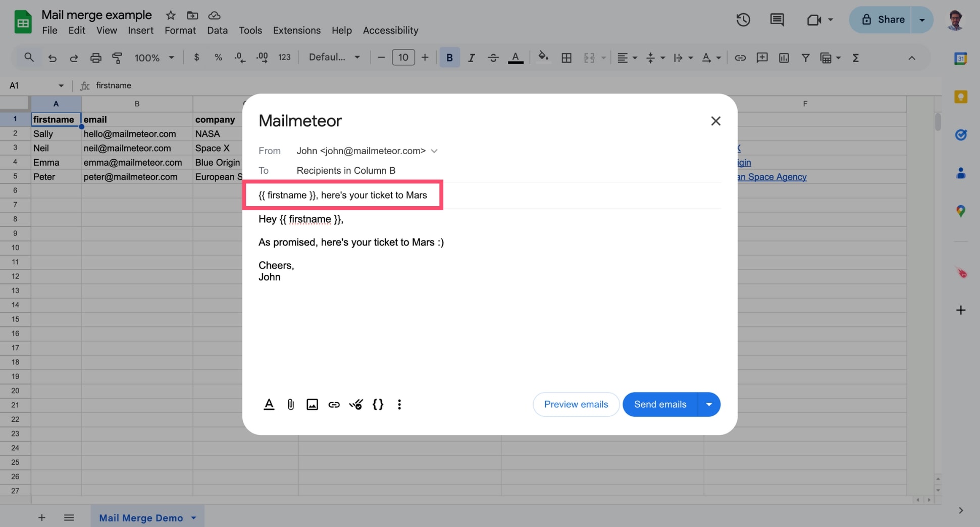The image size is (980, 527).
Task: Open the Mailmeteor add-on in side panel
Action: 961,273
